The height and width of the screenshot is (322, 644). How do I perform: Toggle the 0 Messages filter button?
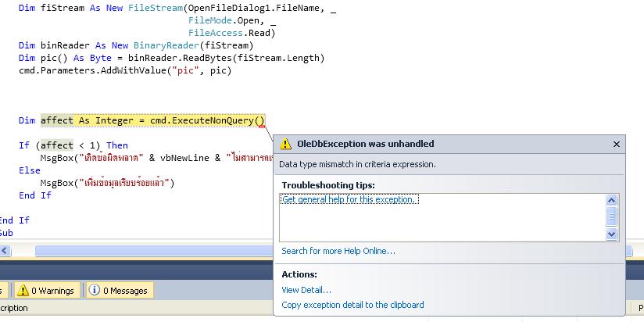point(118,291)
